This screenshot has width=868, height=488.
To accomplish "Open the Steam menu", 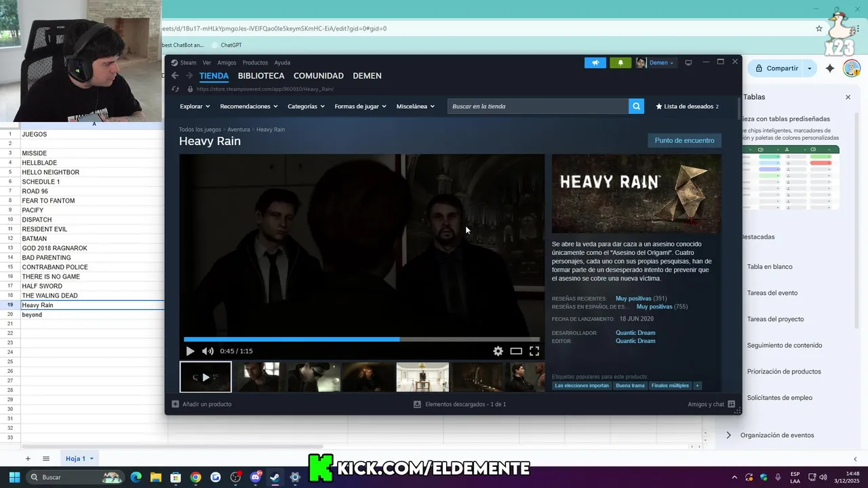I will click(x=188, y=63).
